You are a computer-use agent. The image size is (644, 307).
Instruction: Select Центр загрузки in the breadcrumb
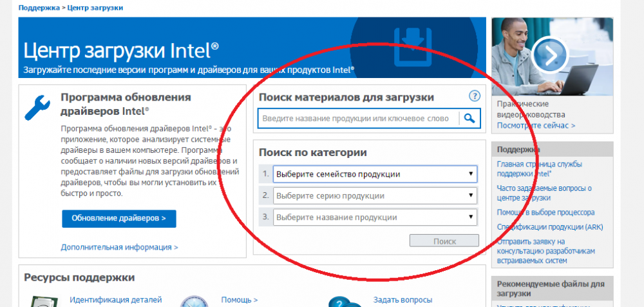[96, 8]
